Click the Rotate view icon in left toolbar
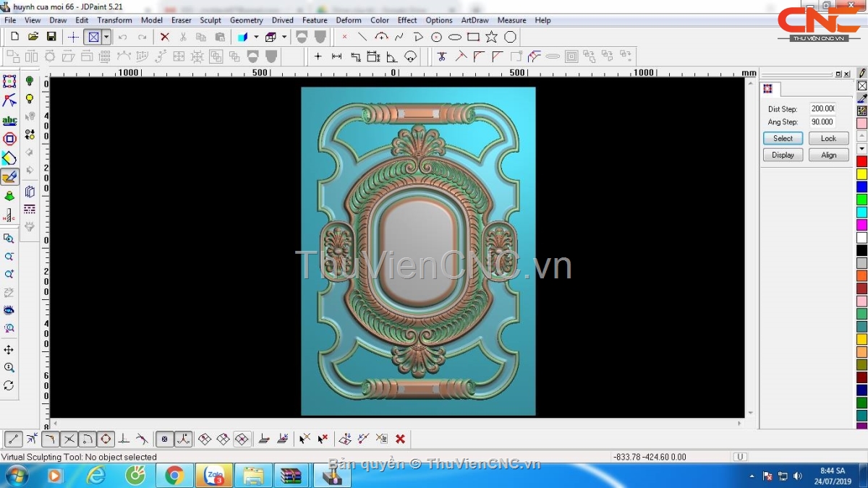This screenshot has width=868, height=488. click(9, 386)
